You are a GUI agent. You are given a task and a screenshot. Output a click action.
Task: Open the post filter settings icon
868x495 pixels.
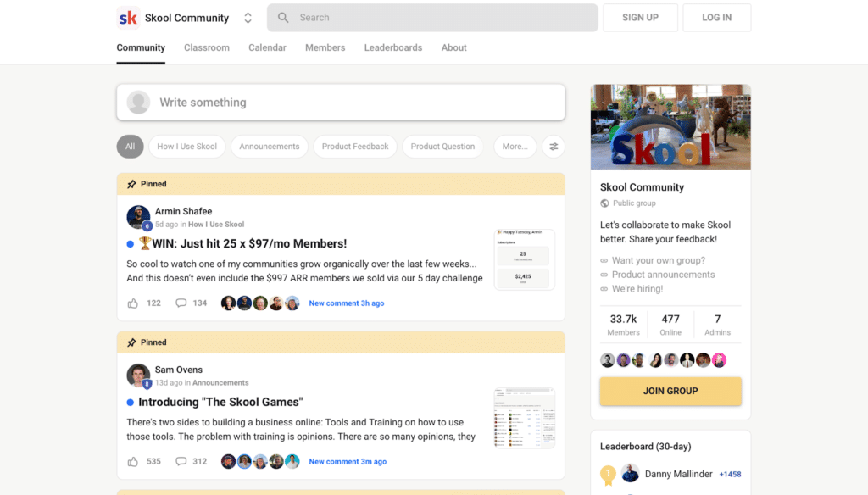tap(554, 147)
